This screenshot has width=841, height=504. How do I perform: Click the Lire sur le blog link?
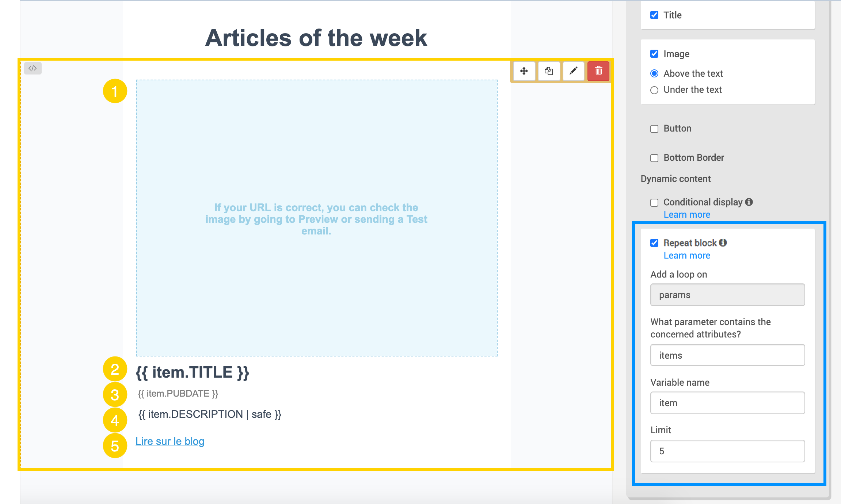click(x=169, y=441)
